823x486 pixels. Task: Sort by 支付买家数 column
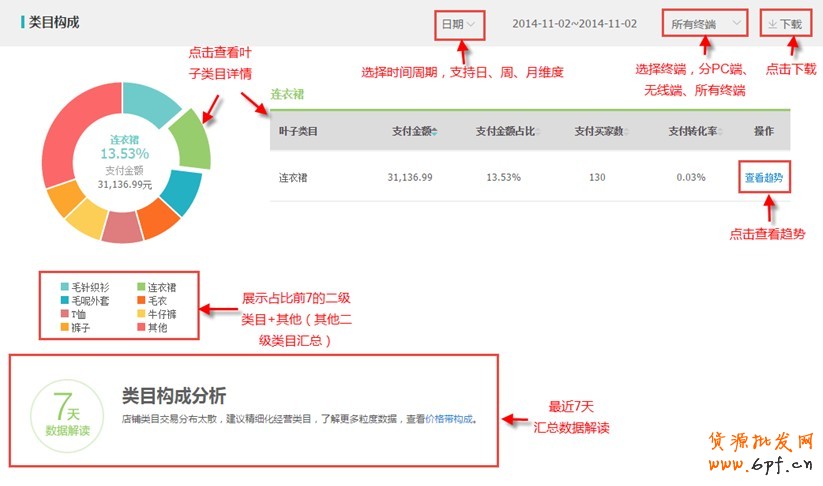pyautogui.click(x=599, y=131)
